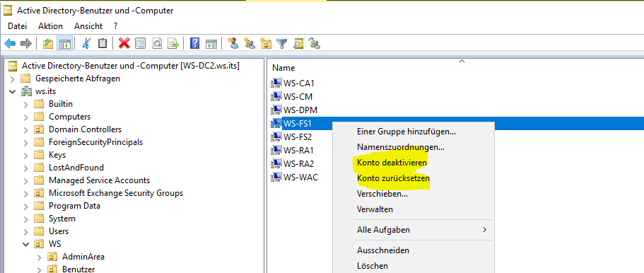Create a new organizational unit icon

(266, 43)
